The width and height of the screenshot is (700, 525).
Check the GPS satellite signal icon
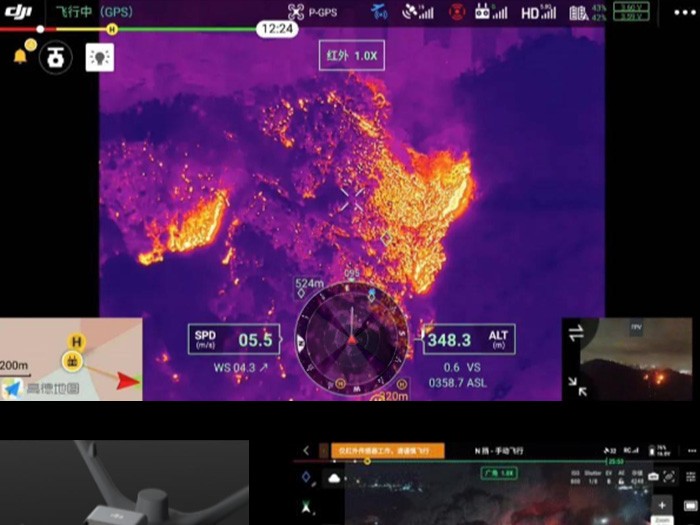[418, 12]
